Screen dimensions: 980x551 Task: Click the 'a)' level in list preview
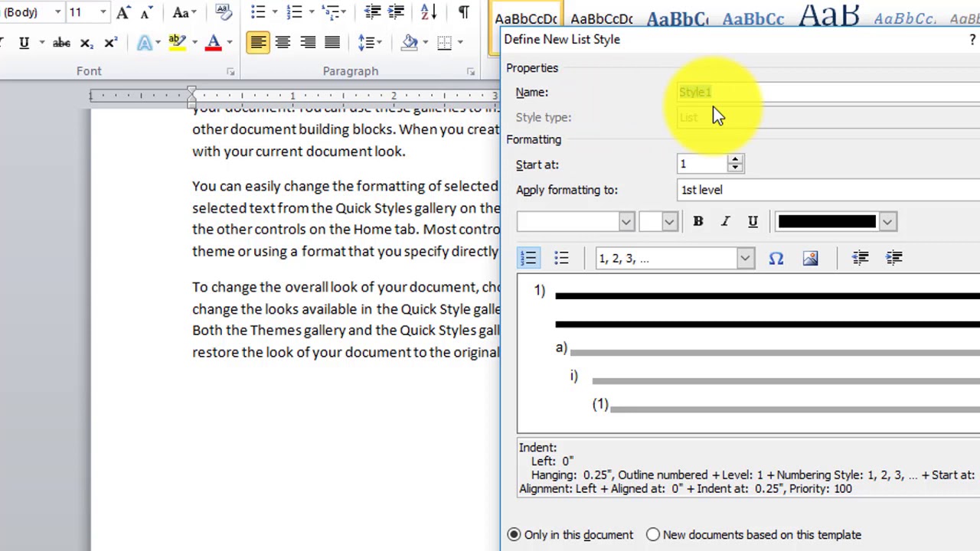(561, 348)
